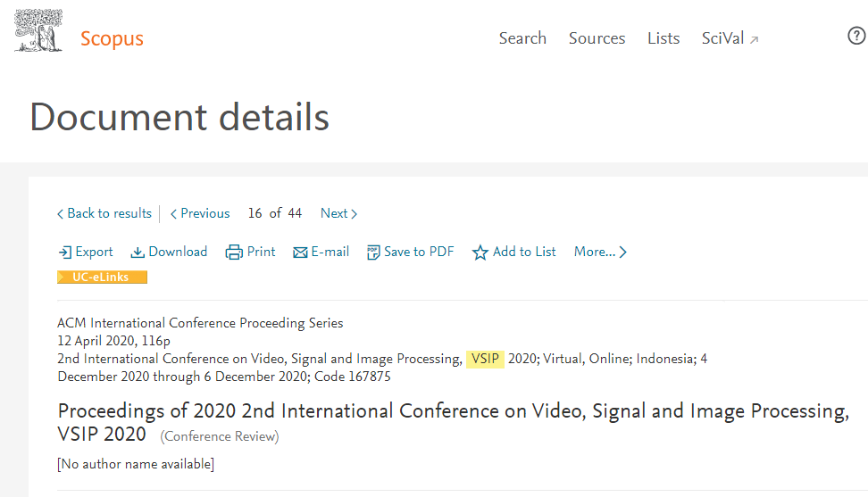Click the UC-eLinks button
Viewport: 868px width, 497px height.
(102, 277)
